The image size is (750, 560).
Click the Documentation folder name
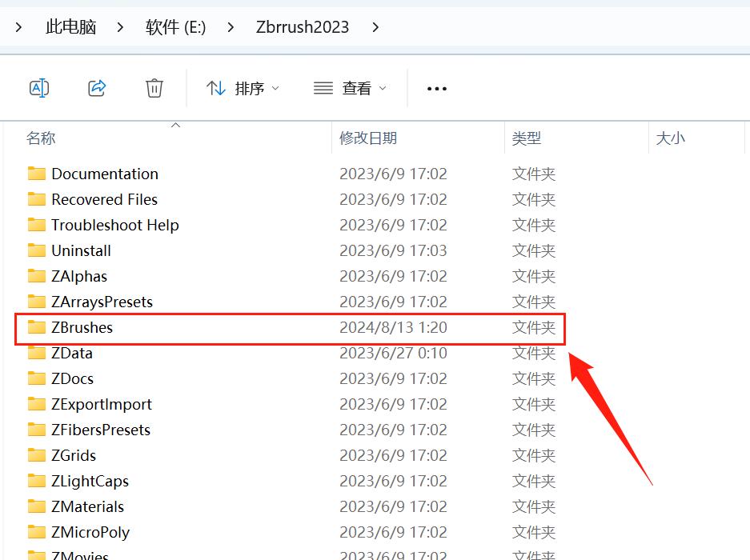(105, 174)
